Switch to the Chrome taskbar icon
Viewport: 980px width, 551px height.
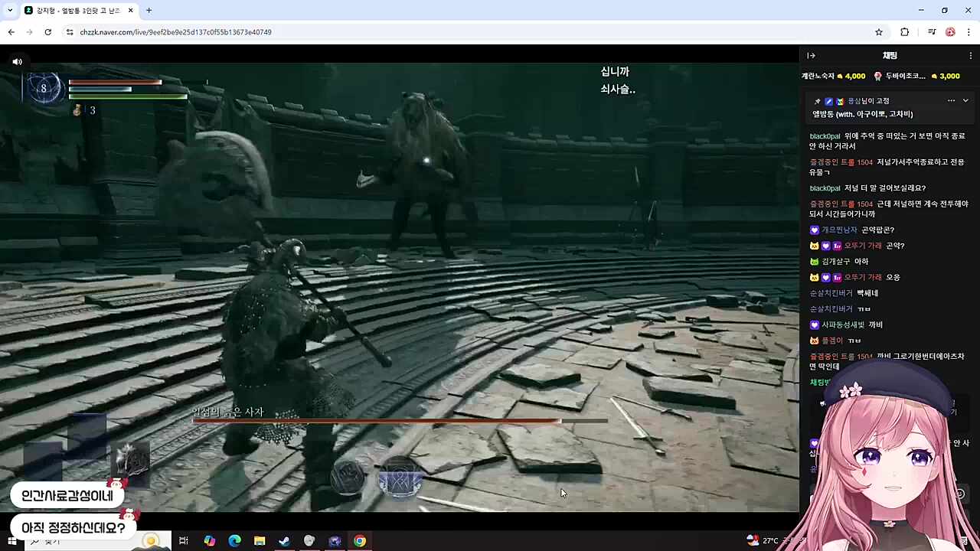tap(359, 541)
